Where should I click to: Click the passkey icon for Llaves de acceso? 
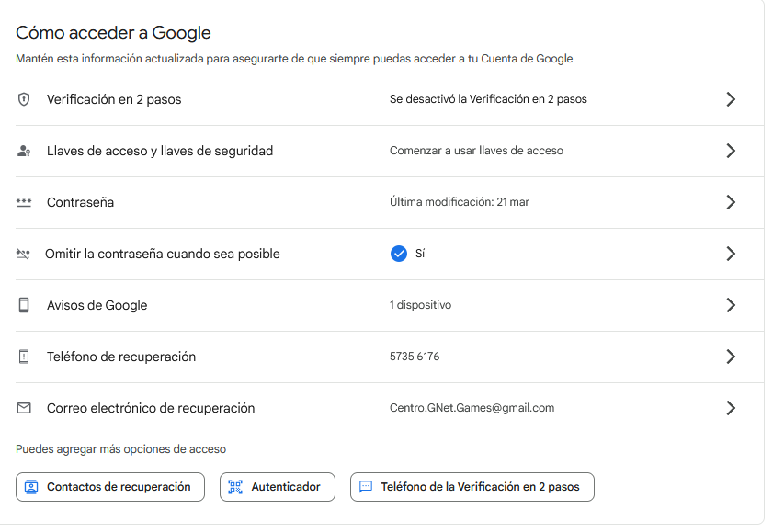[x=24, y=151]
